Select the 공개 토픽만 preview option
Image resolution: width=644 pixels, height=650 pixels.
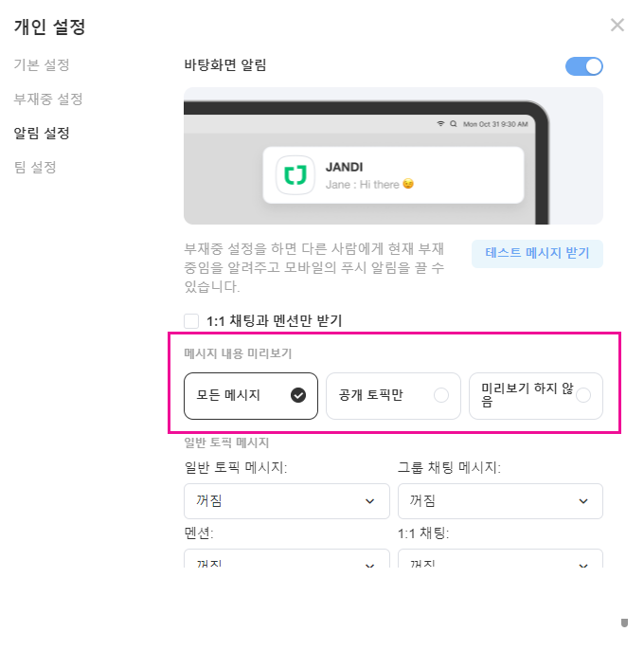click(393, 396)
